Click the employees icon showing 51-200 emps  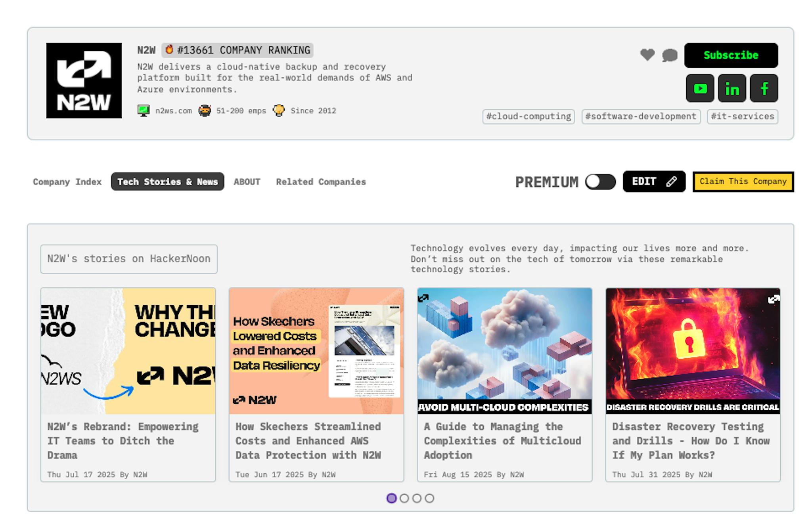tap(205, 110)
